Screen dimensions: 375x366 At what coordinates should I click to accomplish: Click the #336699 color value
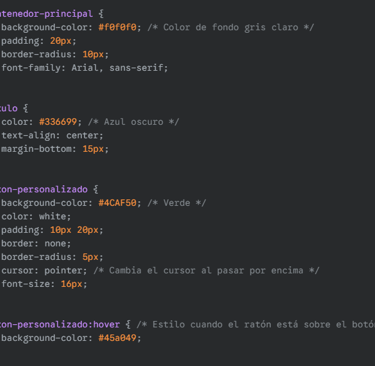coord(58,122)
